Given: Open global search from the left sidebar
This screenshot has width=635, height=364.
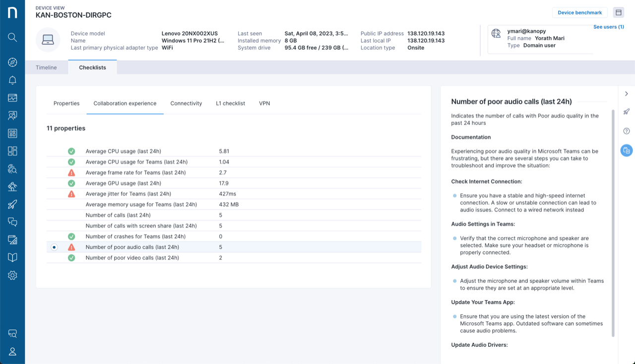Looking at the screenshot, I should click(x=13, y=37).
